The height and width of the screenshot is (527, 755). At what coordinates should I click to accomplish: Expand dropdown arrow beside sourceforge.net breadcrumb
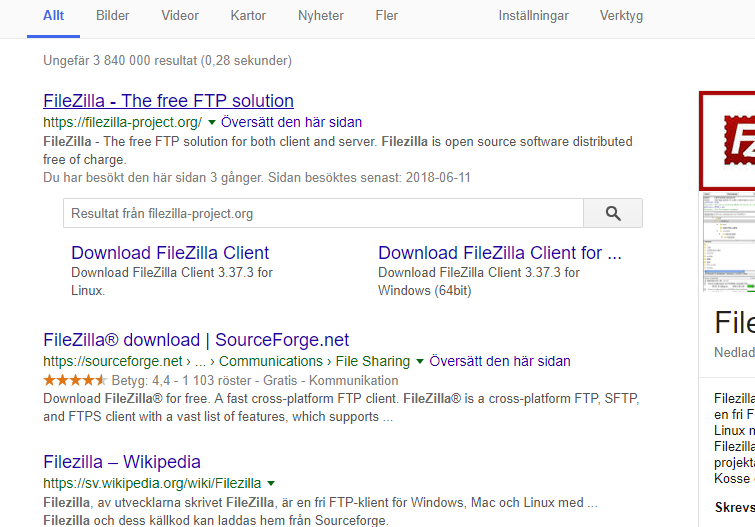click(x=420, y=361)
